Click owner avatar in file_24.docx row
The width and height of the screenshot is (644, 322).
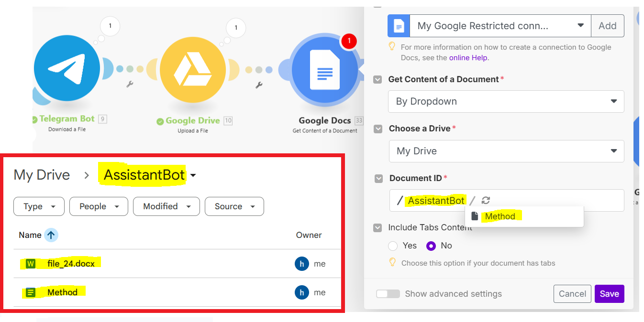[x=302, y=264]
